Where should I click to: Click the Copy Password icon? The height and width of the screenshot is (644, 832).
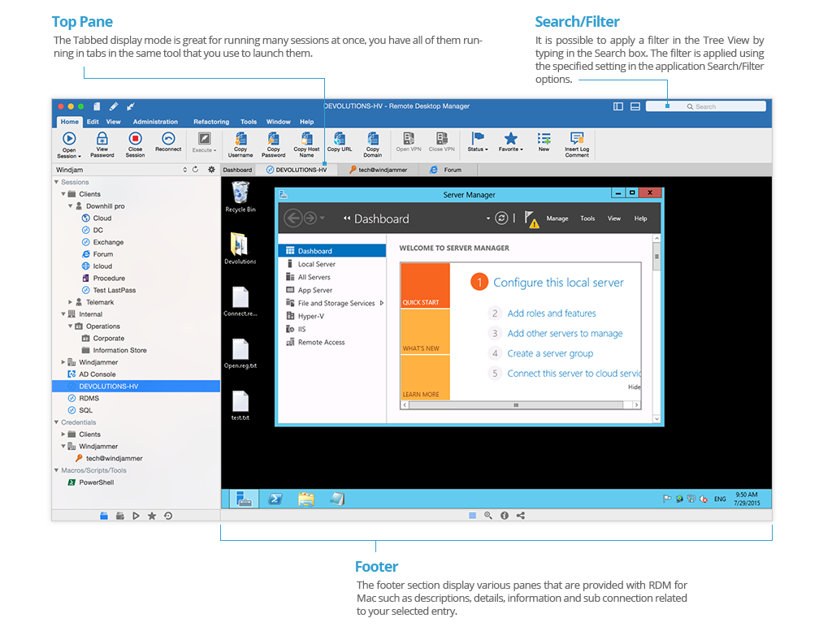click(274, 138)
